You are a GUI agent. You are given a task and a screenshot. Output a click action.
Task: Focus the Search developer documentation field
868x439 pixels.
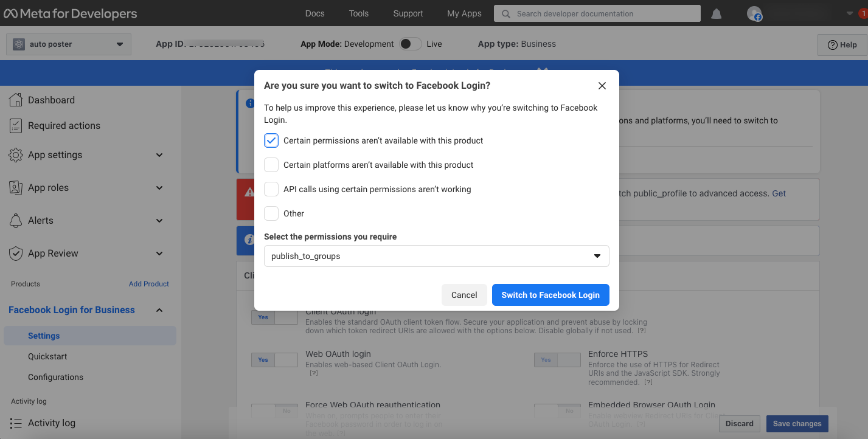pyautogui.click(x=597, y=13)
